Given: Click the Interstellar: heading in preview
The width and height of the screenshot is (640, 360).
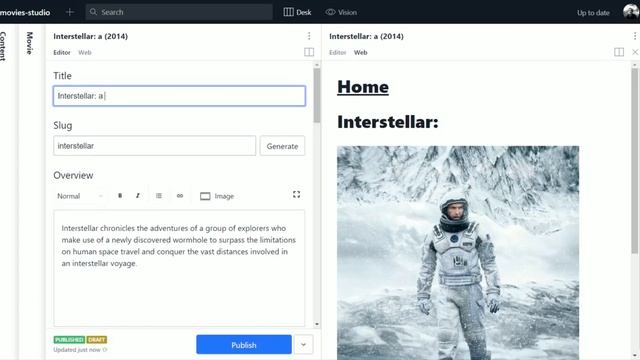Looking at the screenshot, I should (388, 122).
